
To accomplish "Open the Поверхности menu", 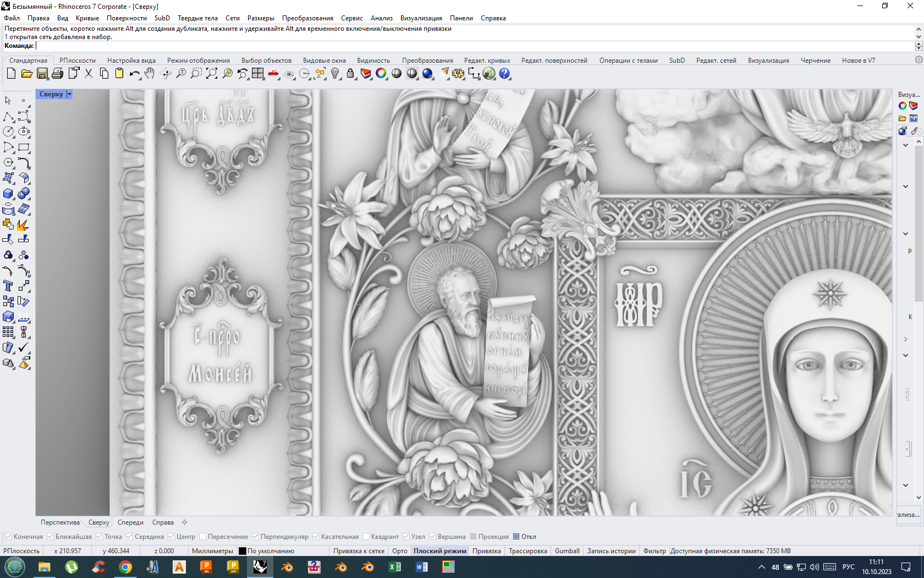I will point(127,18).
